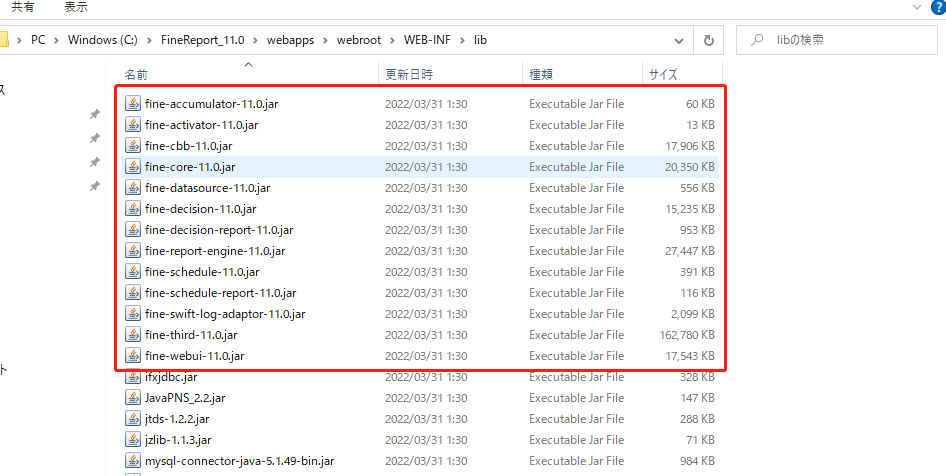Screen dimensions: 946x476
Task: Sort files by サイズ column header
Action: [x=682, y=75]
